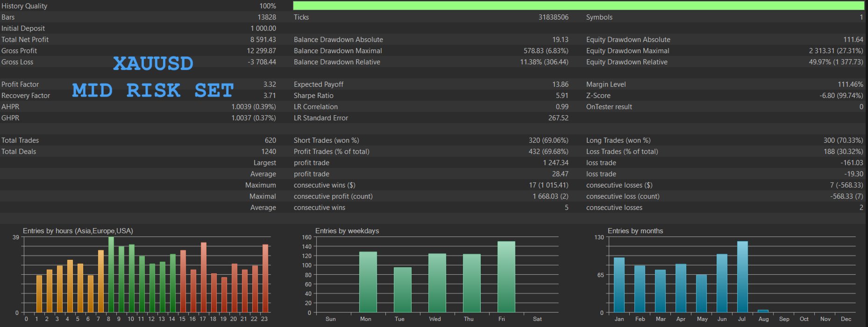Click the Total Net Profit value 8 591.43

pyautogui.click(x=263, y=40)
